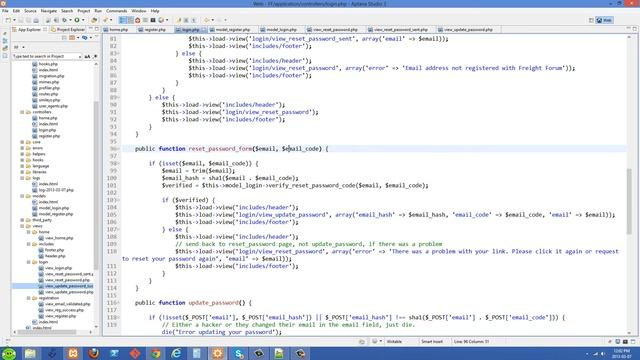Click the green Run icon in toolbar

[77, 20]
